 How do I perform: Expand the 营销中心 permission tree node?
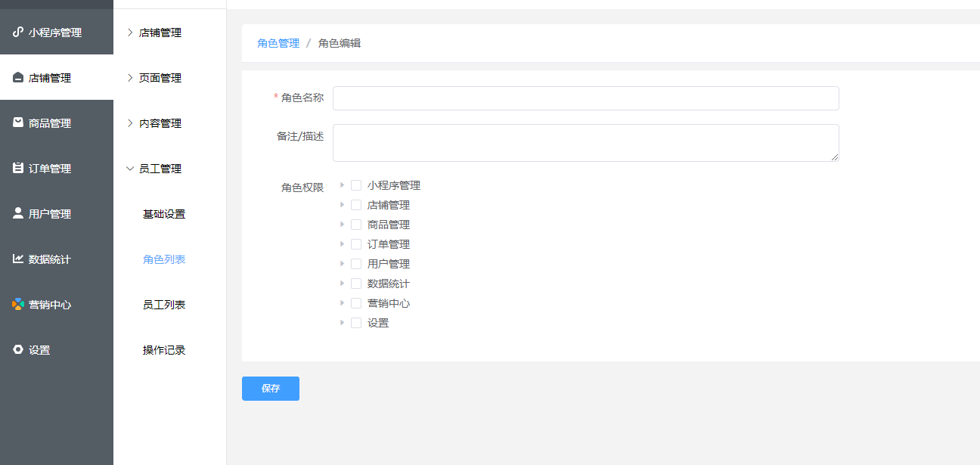pyautogui.click(x=343, y=302)
